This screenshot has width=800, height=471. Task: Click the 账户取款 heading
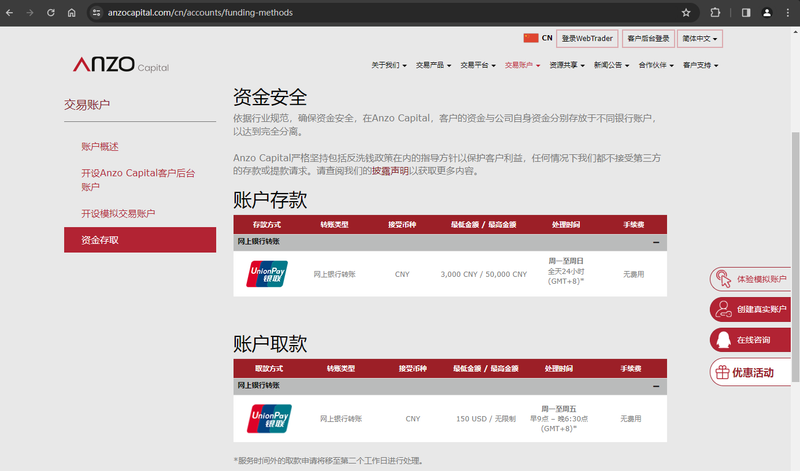point(270,344)
